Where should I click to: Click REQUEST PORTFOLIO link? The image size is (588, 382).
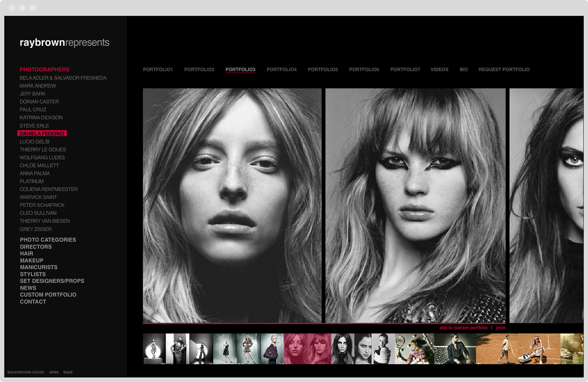click(504, 69)
